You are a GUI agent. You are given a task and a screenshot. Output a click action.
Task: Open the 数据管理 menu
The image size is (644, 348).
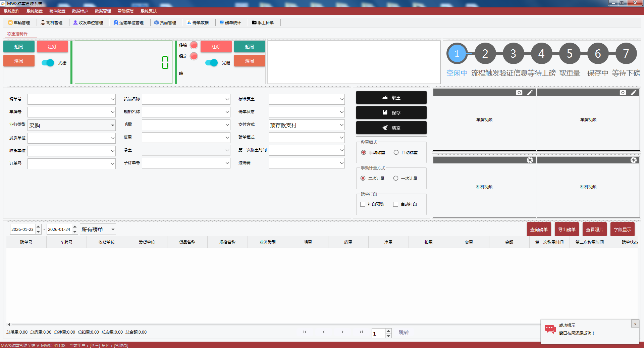coord(103,11)
